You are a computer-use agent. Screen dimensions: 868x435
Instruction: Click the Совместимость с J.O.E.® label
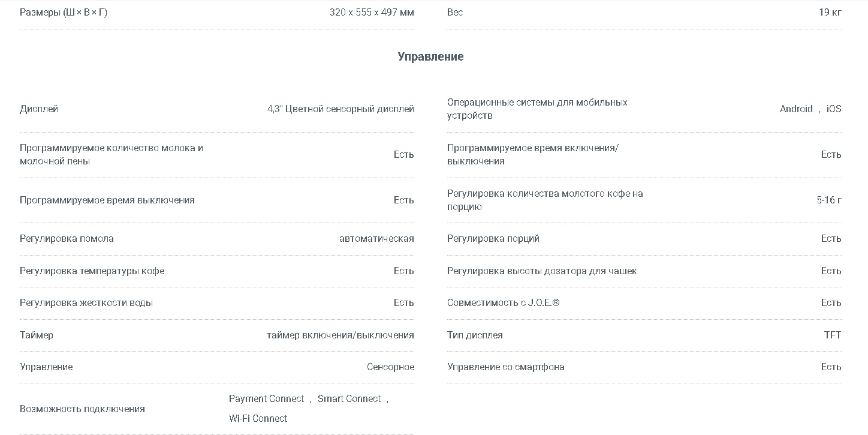click(503, 303)
